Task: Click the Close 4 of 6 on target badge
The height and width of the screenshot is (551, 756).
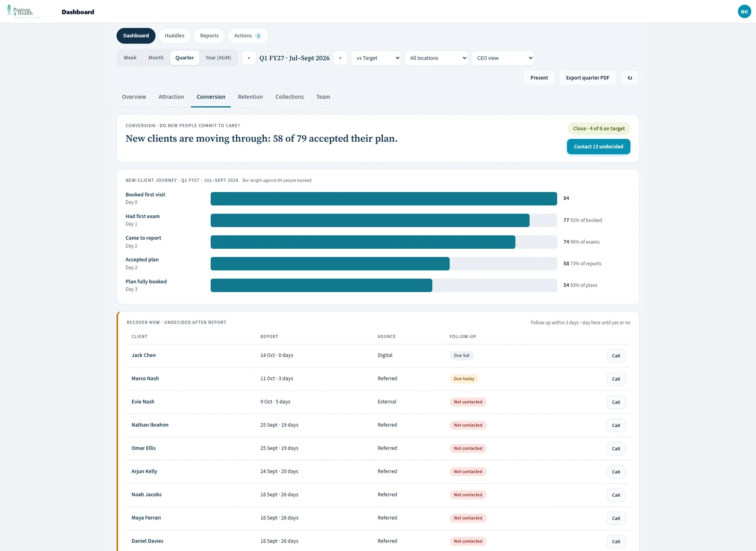Action: coord(599,128)
